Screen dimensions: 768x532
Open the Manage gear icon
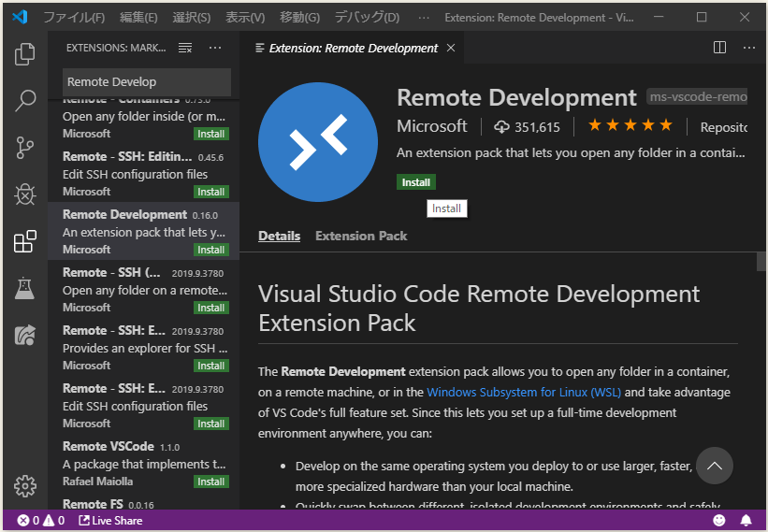coord(25,486)
